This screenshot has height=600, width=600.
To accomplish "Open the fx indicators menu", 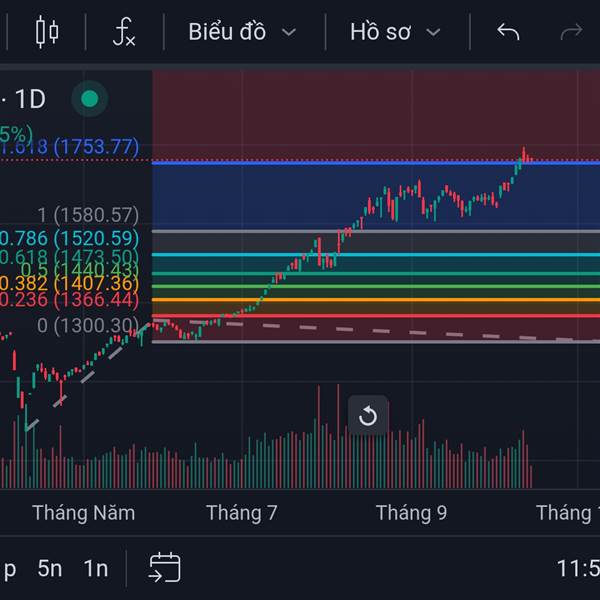I will pos(124,32).
